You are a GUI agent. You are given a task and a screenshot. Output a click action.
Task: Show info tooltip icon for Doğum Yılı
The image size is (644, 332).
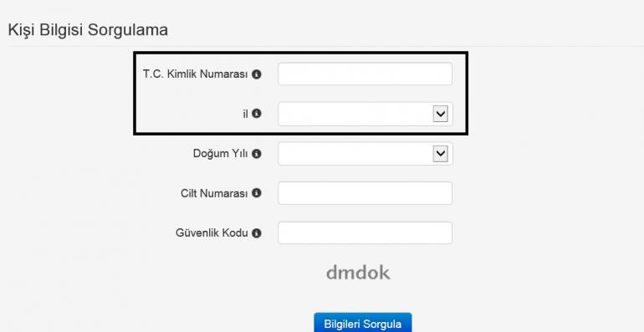(x=257, y=154)
